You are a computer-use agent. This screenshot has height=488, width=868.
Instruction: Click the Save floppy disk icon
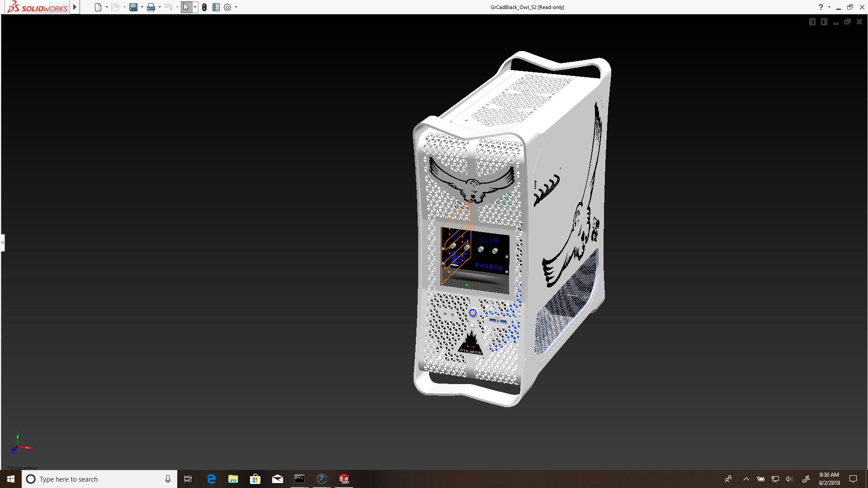[133, 7]
